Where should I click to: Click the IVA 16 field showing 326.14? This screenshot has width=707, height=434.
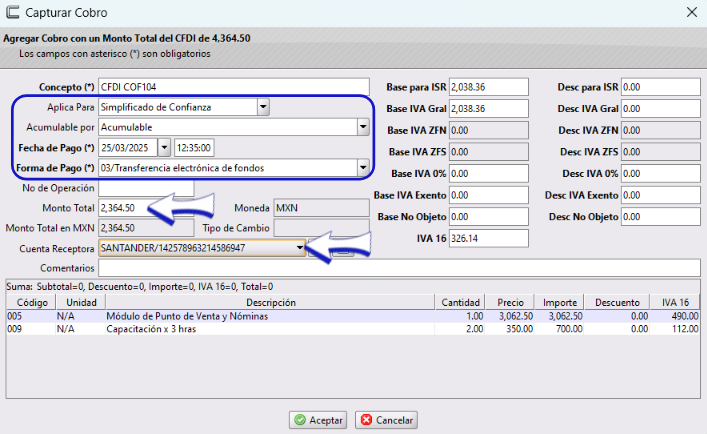[x=489, y=238]
